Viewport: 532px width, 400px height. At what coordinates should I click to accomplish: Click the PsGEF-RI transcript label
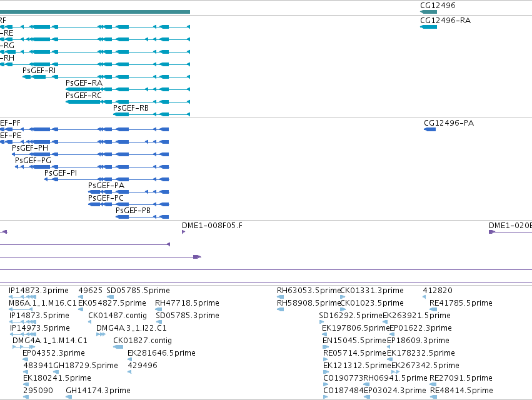(x=39, y=71)
